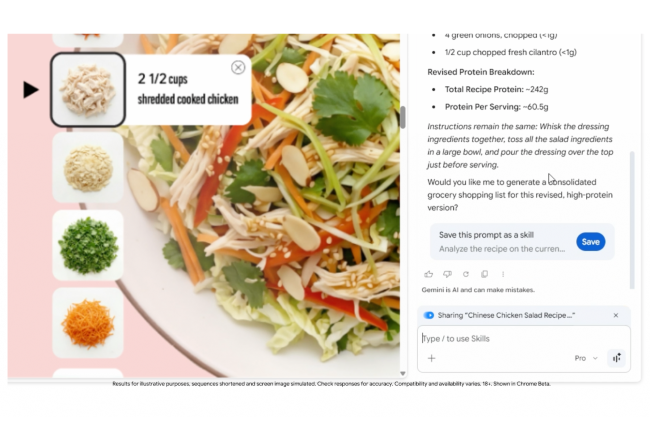Select the shredded carrots ingredient thumbnail
Screen dimensions: 650x433
coord(88,323)
